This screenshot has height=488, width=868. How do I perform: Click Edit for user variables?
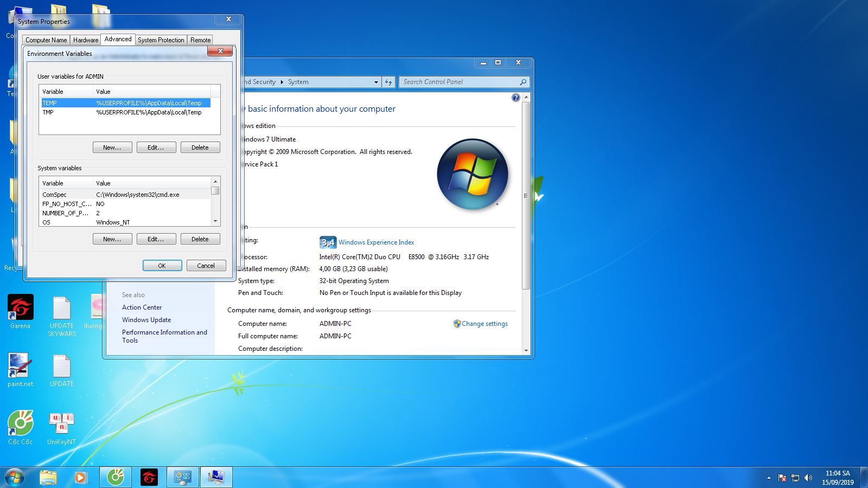coord(156,147)
